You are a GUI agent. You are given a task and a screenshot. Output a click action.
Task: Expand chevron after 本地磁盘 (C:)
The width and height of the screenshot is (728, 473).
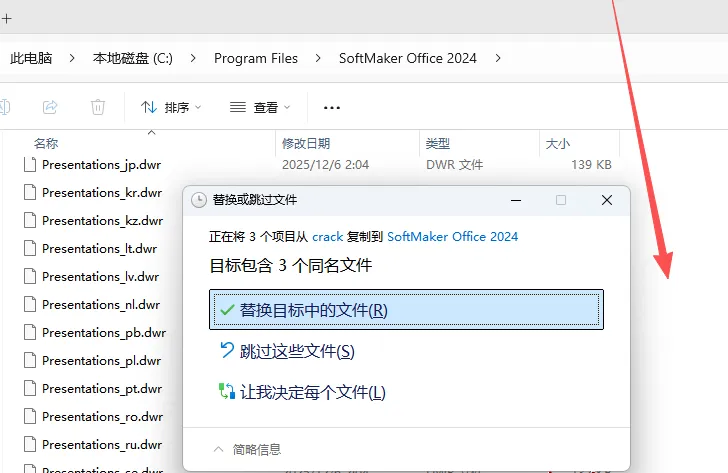[193, 58]
